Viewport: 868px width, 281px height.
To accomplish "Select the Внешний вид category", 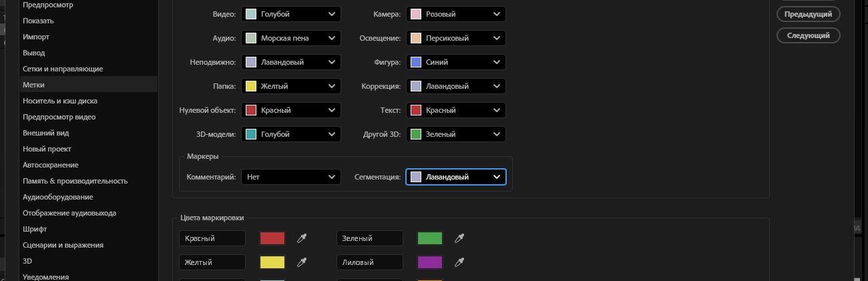I will (x=46, y=133).
